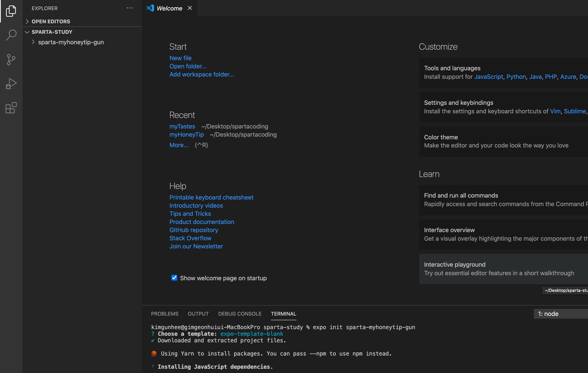Close the Welcome tab
Image resolution: width=588 pixels, height=373 pixels.
[x=190, y=8]
